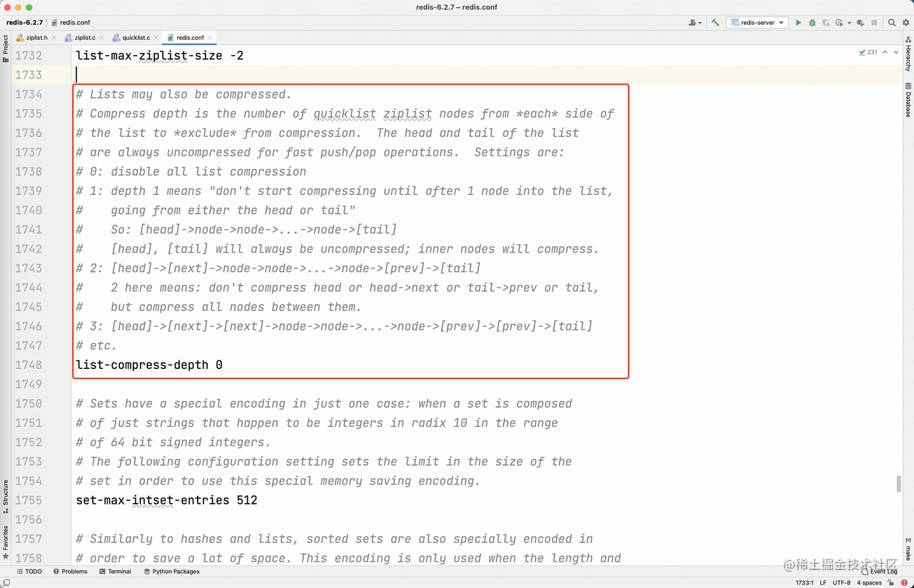914x588 pixels.
Task: Open the code-with-me user dropdown
Action: pos(695,23)
